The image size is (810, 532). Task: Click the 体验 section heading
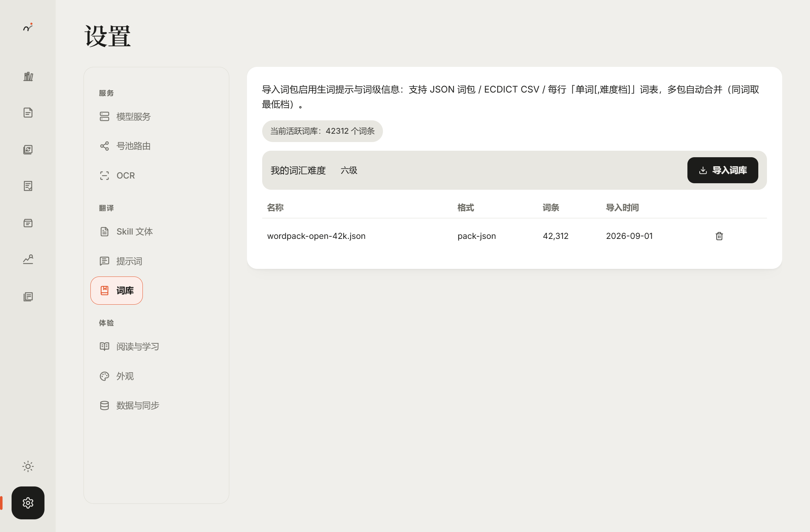tap(106, 323)
